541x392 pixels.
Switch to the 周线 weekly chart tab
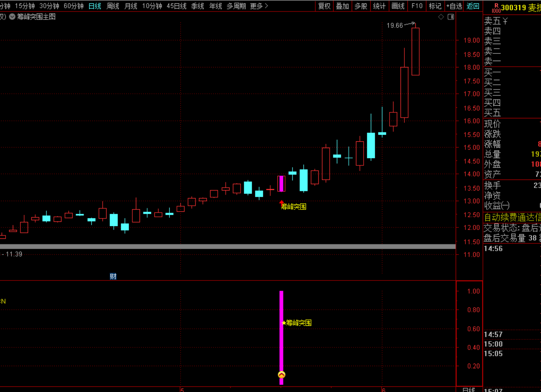pyautogui.click(x=113, y=6)
